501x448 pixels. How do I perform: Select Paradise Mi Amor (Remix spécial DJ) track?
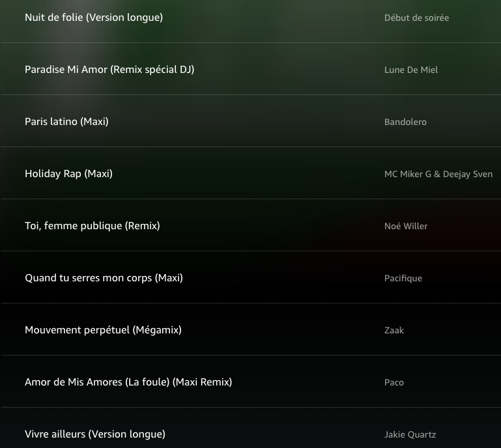pyautogui.click(x=109, y=70)
